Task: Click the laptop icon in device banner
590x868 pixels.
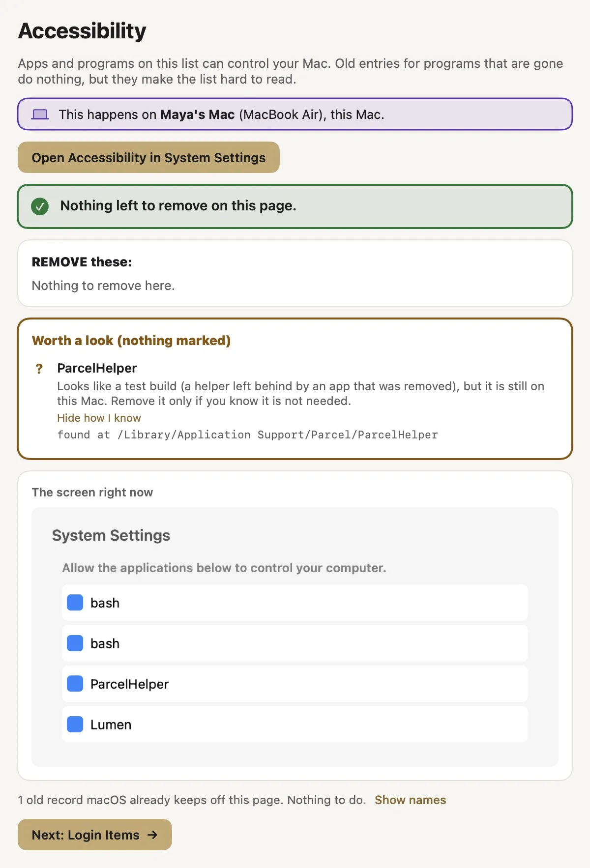Action: [x=40, y=115]
